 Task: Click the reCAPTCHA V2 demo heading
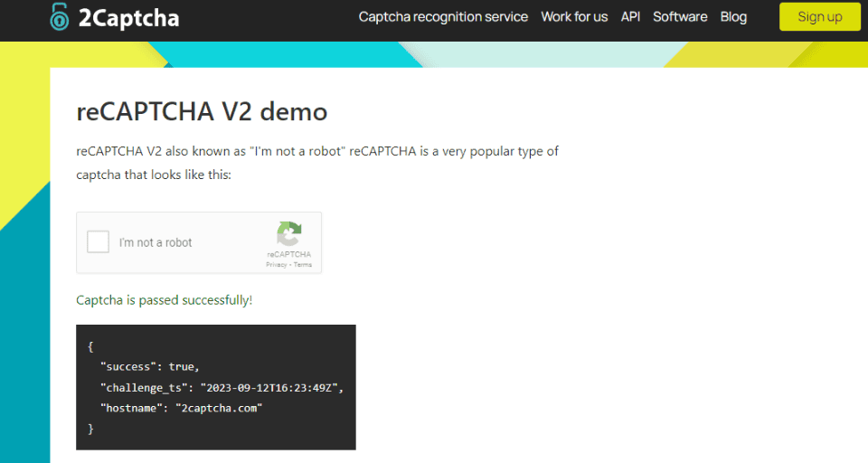[202, 111]
